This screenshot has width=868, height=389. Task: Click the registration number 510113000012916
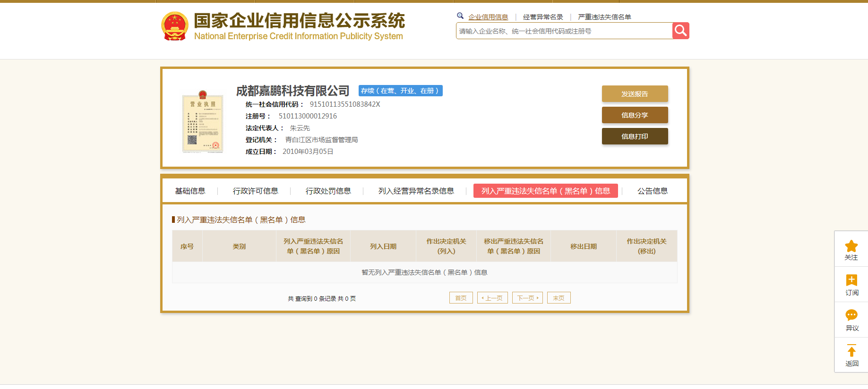(308, 116)
